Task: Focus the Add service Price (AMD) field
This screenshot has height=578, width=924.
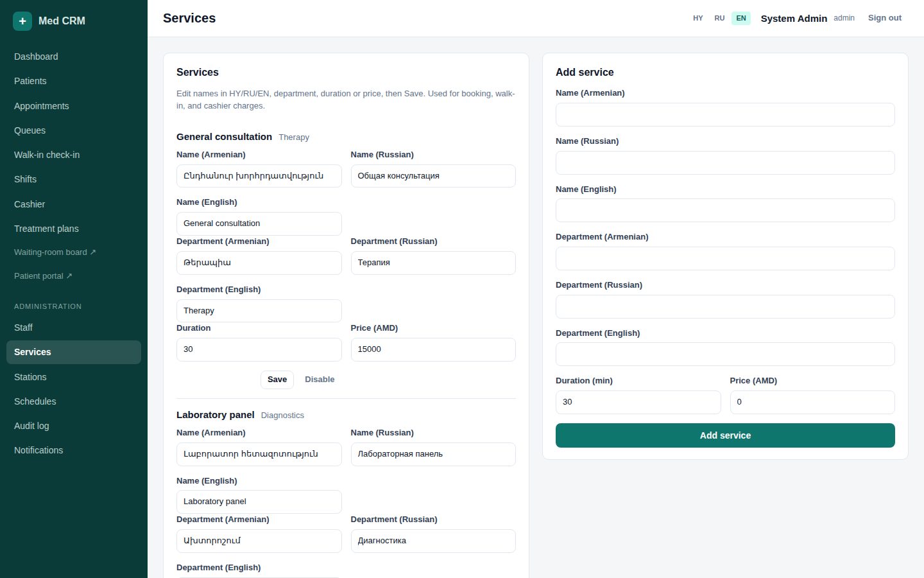Action: coord(812,402)
